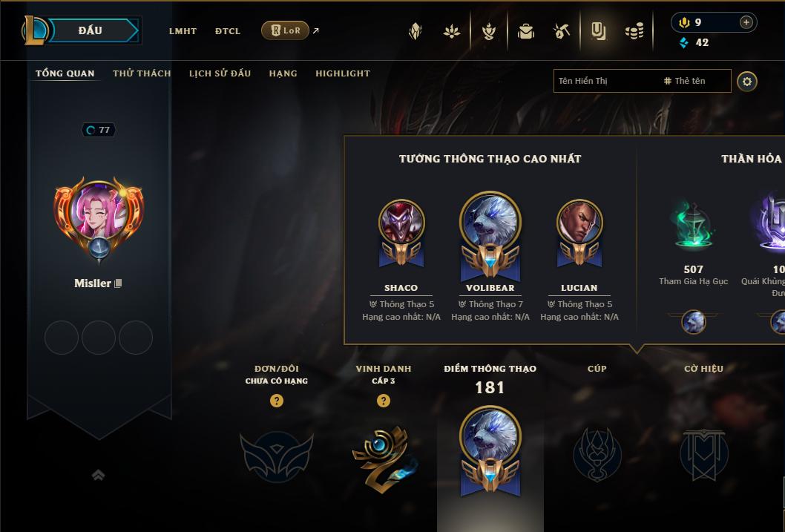Click the Tên Hiển Thị search field
785x532 pixels.
[x=642, y=81]
